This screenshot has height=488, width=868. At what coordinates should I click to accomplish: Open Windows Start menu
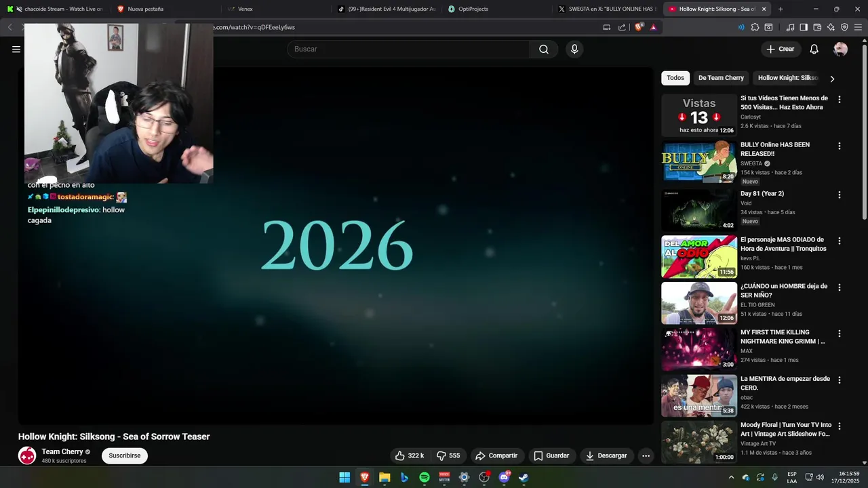344,477
